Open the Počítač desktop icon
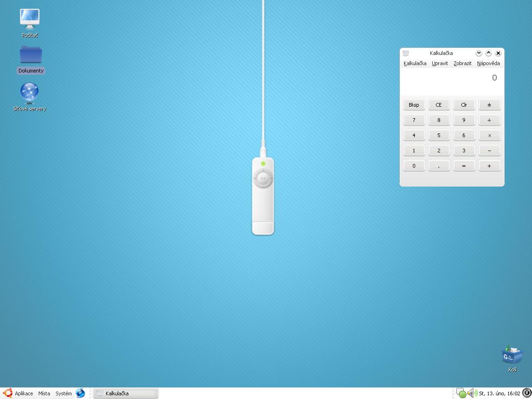 point(30,22)
